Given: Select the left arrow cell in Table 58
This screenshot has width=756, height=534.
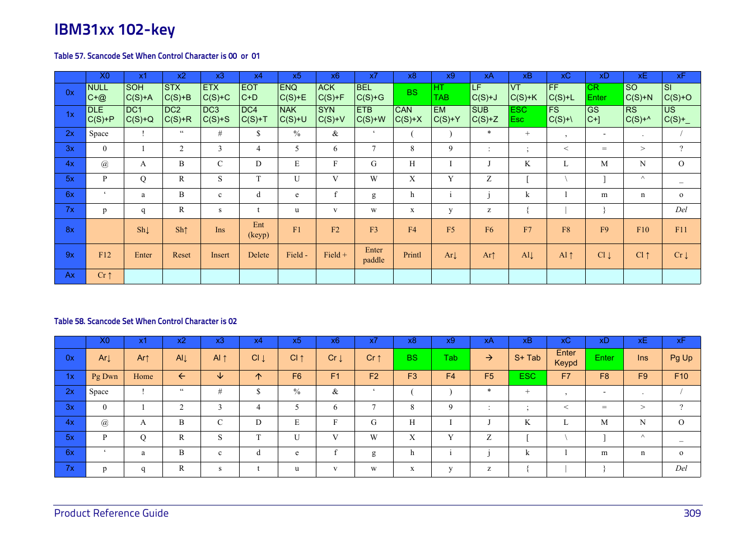Looking at the screenshot, I should (x=181, y=377).
